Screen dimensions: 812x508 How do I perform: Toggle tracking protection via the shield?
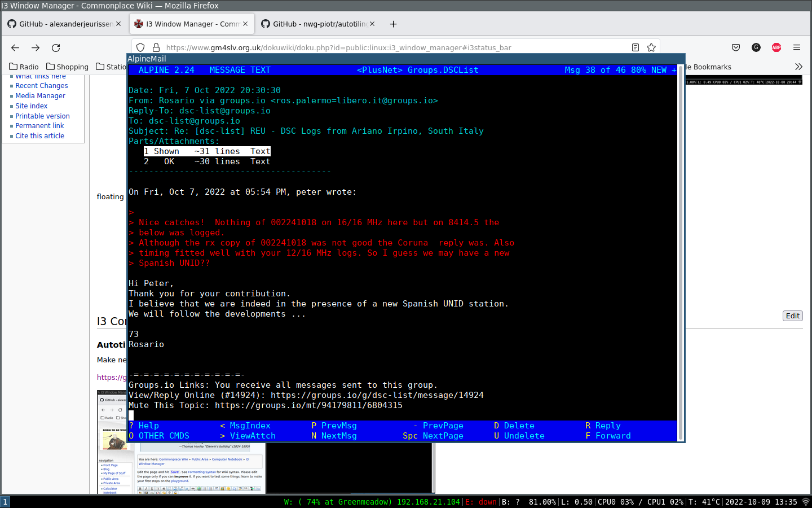[x=140, y=47]
